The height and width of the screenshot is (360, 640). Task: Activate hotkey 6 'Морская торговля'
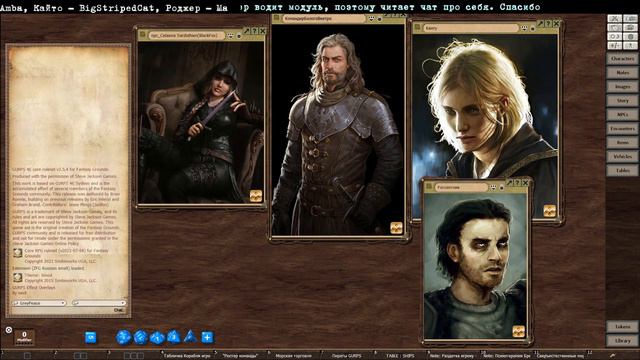click(x=294, y=356)
